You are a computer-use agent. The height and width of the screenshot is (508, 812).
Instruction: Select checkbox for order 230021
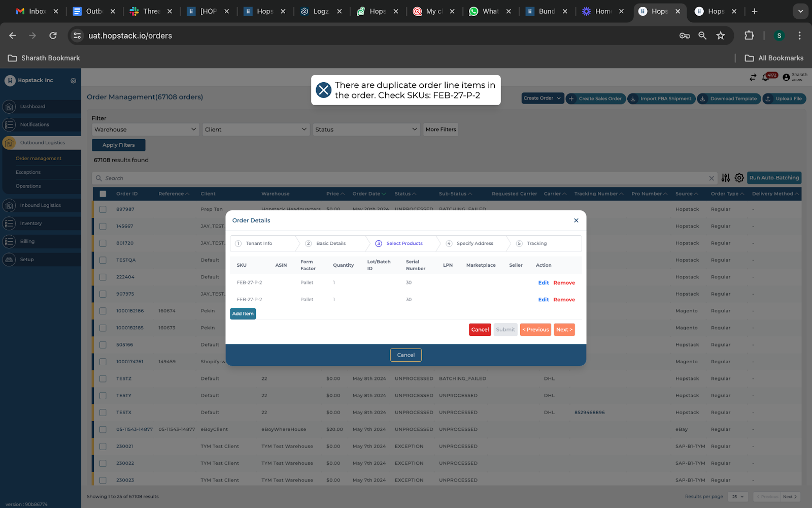[x=103, y=447]
